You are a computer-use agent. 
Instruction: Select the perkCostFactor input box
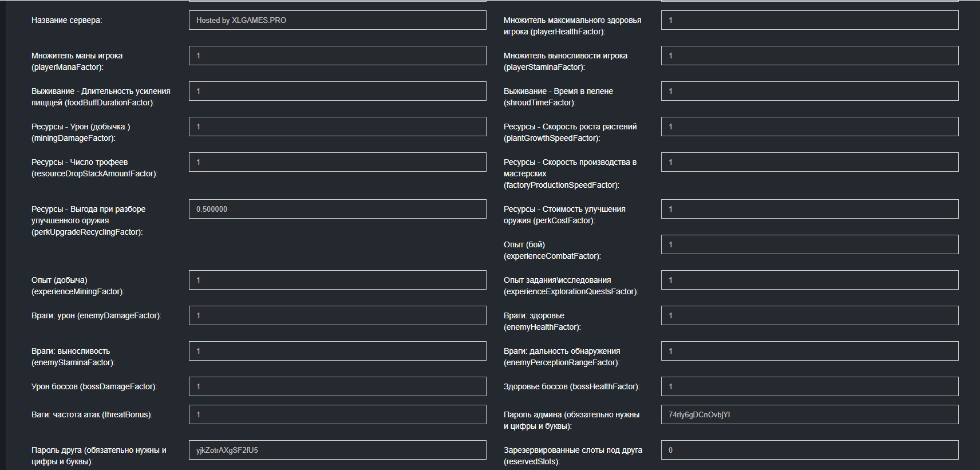[x=809, y=209]
